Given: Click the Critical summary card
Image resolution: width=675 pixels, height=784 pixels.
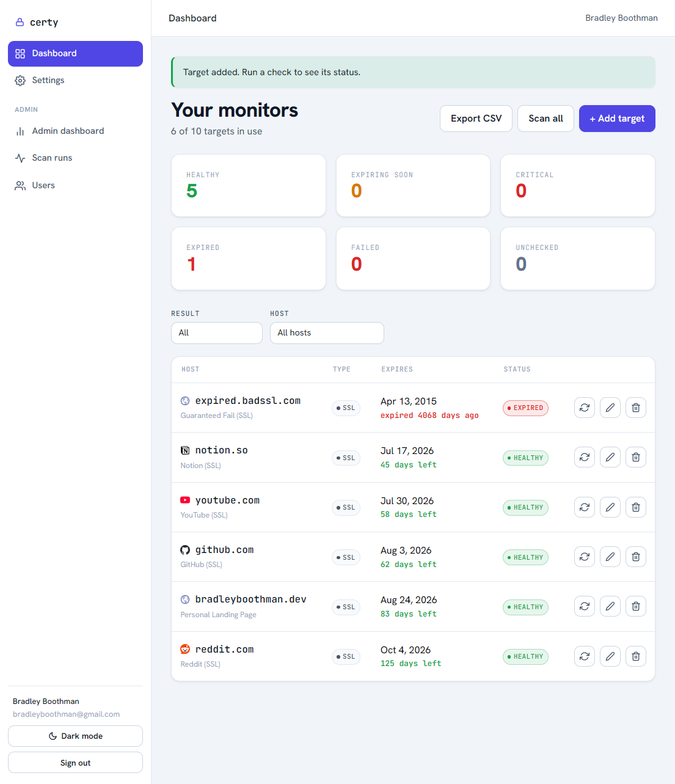Looking at the screenshot, I should tap(578, 185).
